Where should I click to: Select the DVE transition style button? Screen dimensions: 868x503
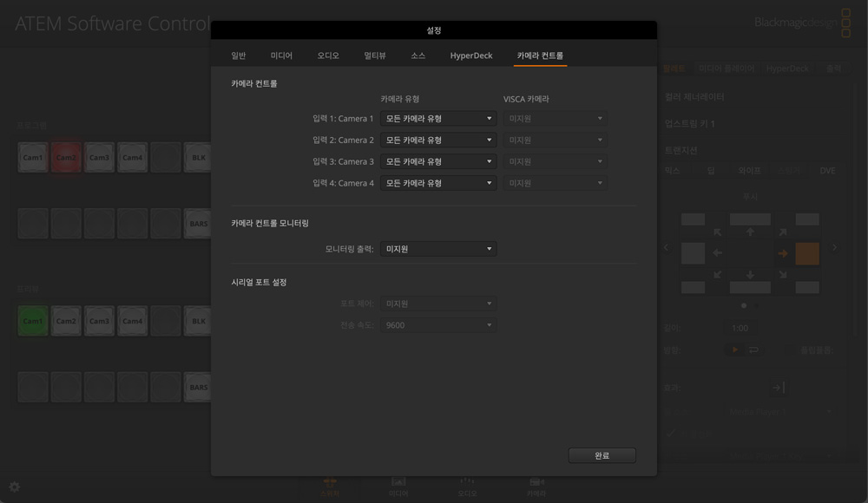(827, 171)
